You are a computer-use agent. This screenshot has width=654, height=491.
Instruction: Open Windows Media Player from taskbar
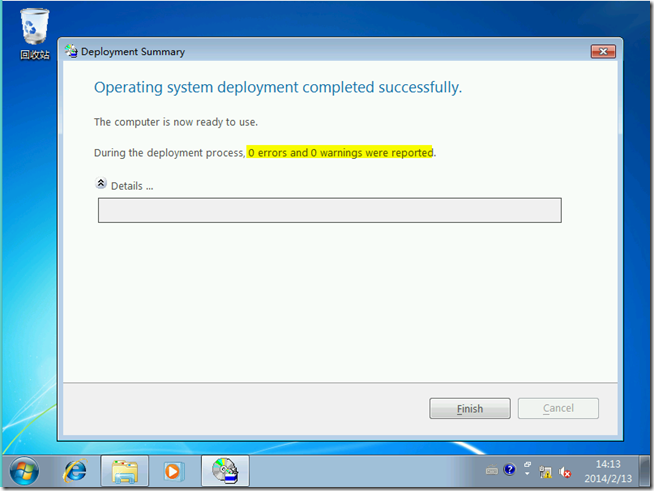(x=172, y=471)
